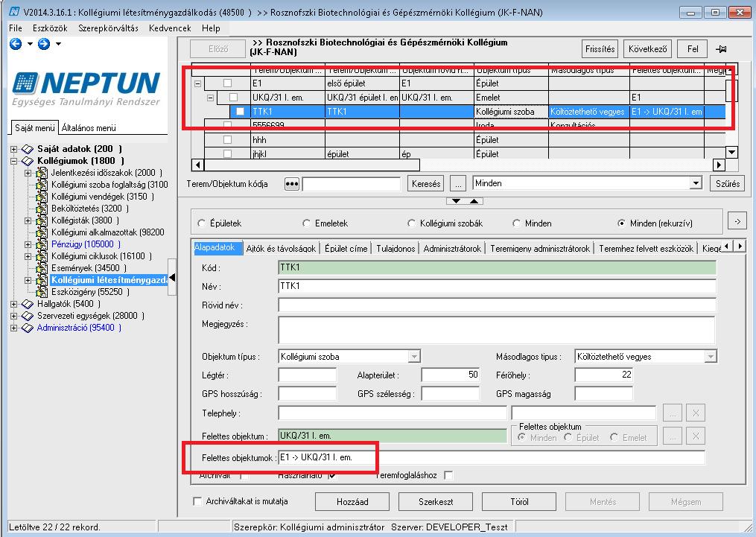Select the Minden (rekurzív) radio button

click(621, 223)
